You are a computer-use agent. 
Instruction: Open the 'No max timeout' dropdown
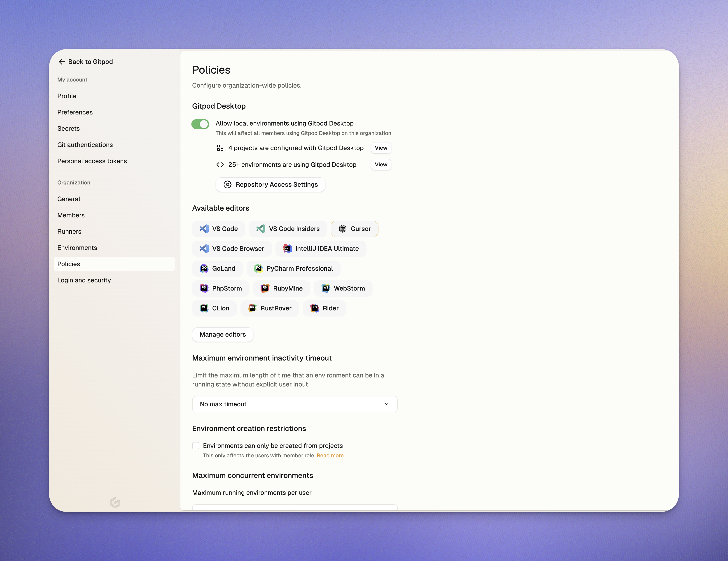point(294,404)
